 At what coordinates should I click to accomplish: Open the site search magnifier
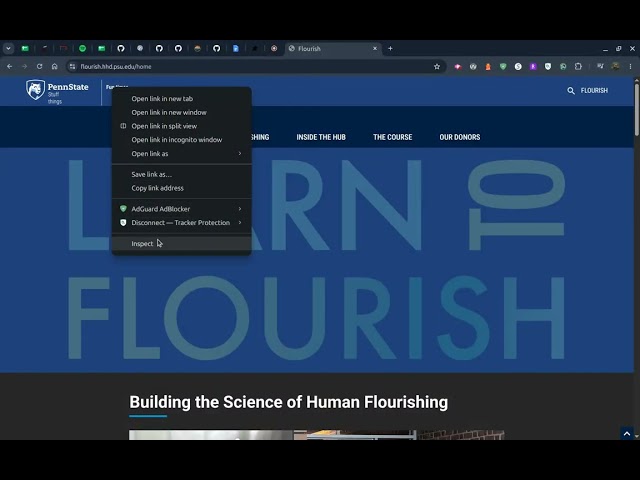[x=571, y=91]
